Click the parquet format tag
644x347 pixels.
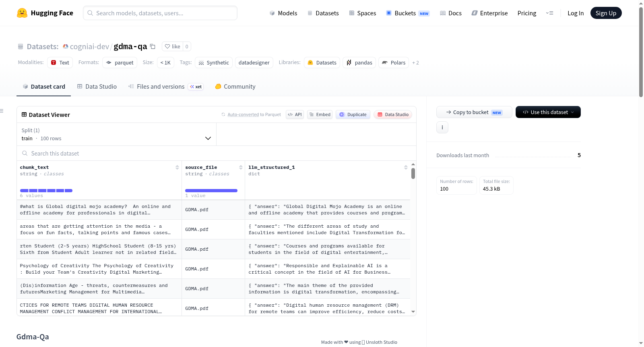pos(120,62)
